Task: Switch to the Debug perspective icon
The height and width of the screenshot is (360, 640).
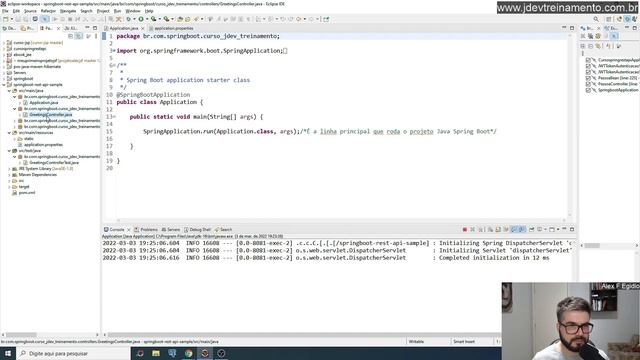Action: [627, 19]
